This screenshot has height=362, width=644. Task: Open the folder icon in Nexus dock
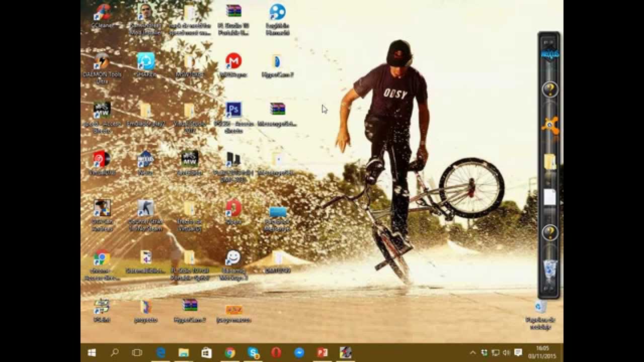tap(550, 161)
